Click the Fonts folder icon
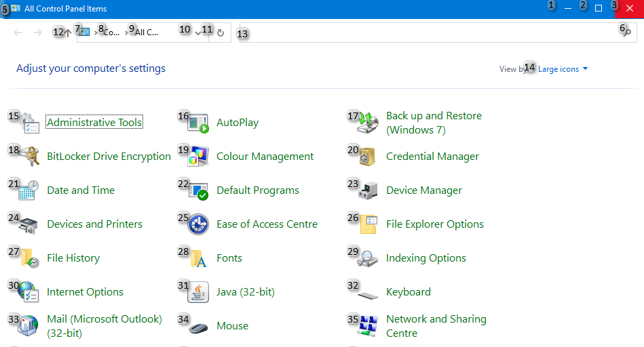This screenshot has width=644, height=347. pyautogui.click(x=199, y=258)
